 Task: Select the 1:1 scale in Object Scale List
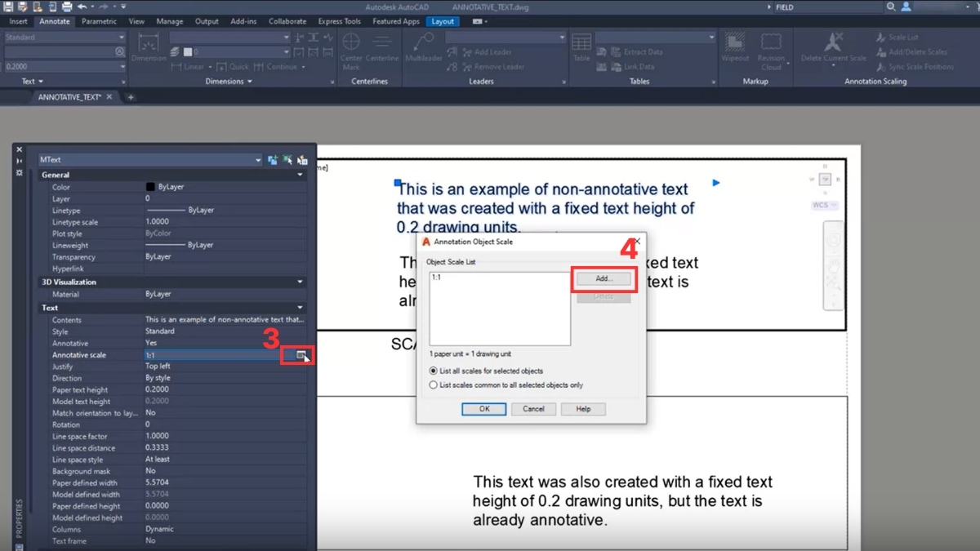coord(436,278)
